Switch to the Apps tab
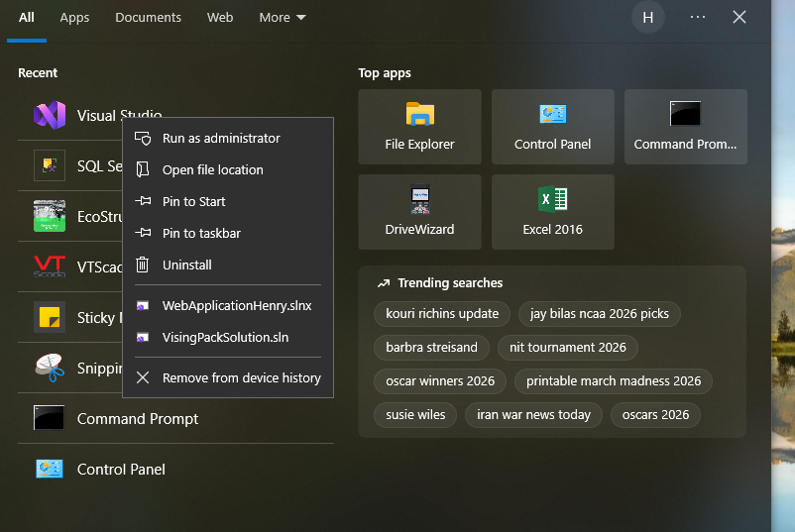 (x=74, y=18)
